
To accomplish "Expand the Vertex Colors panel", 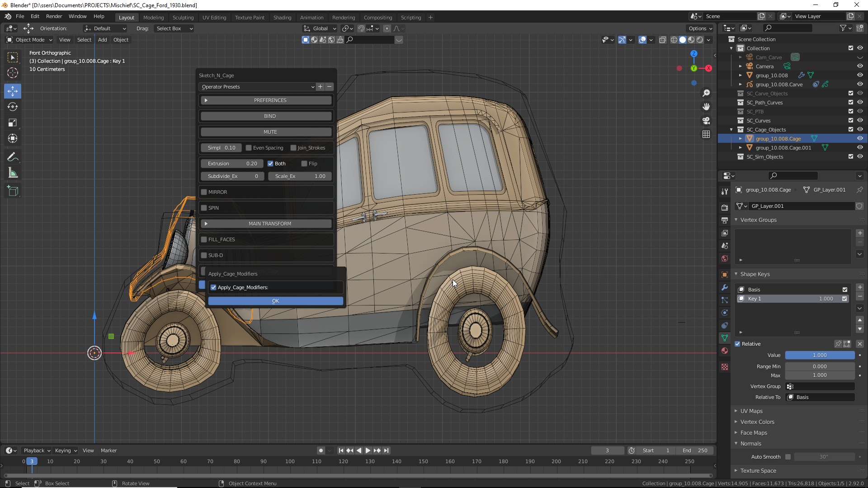I will click(757, 422).
